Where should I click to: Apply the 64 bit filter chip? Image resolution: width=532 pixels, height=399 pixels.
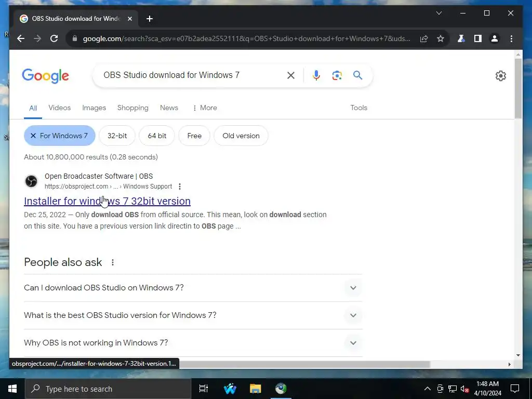[157, 136]
